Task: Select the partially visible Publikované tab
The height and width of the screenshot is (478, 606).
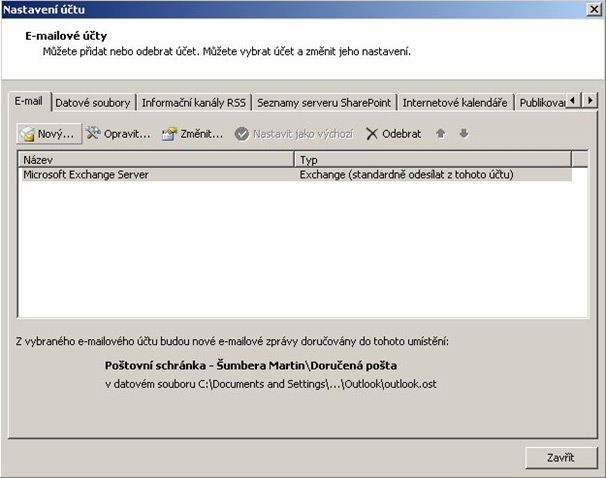Action: (541, 102)
